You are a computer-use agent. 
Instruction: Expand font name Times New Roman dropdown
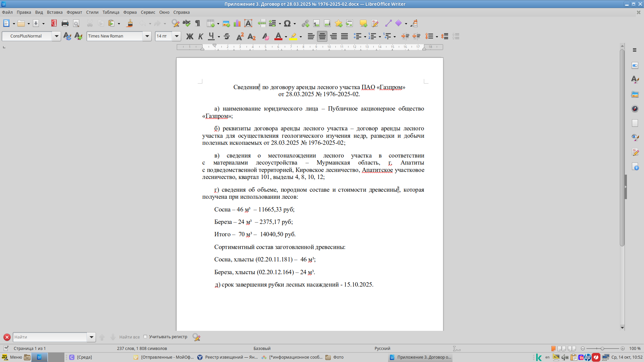pos(147,36)
